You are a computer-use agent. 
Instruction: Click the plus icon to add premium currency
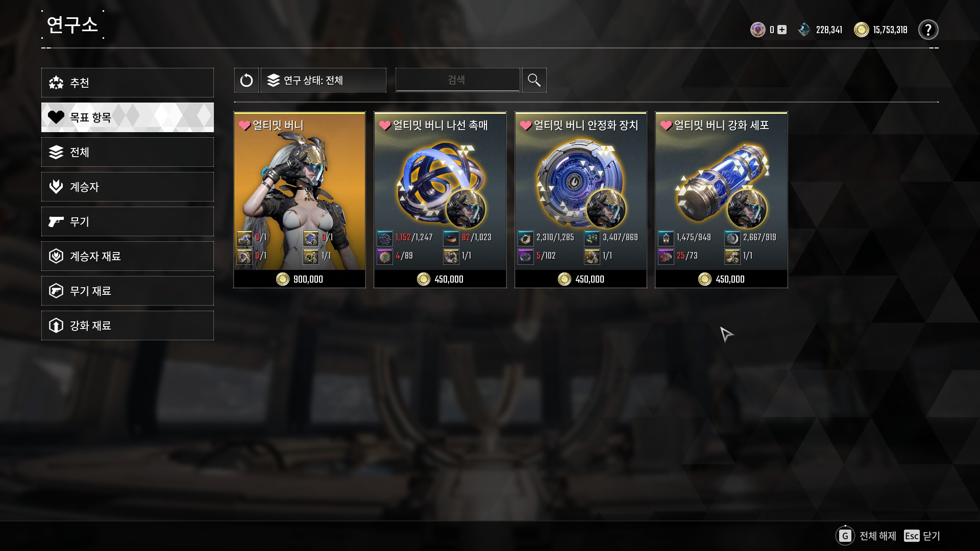(781, 30)
